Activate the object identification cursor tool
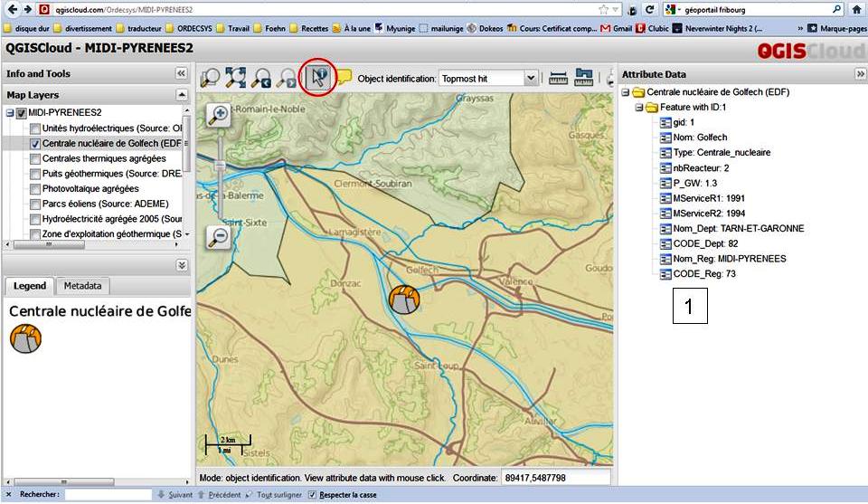 (x=317, y=76)
